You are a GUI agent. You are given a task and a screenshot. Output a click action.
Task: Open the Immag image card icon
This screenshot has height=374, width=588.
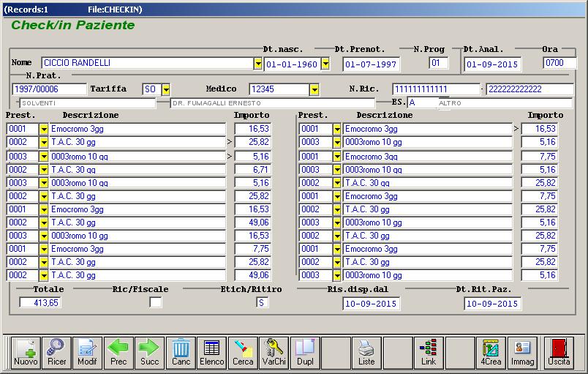(522, 353)
